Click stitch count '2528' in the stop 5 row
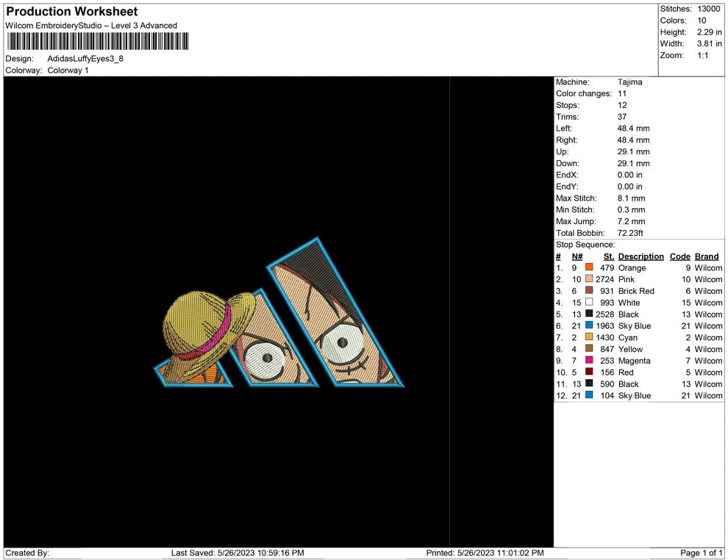728x560 pixels. [604, 314]
